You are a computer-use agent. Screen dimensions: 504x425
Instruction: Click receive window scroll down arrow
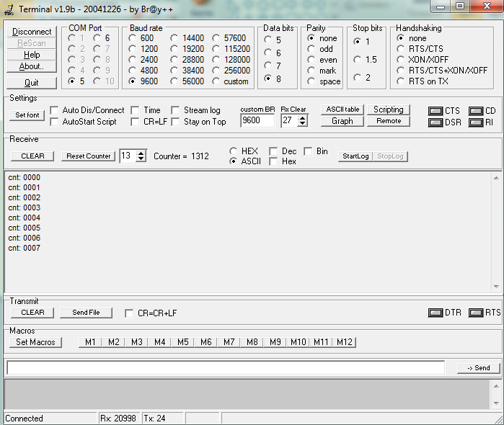tap(496, 287)
